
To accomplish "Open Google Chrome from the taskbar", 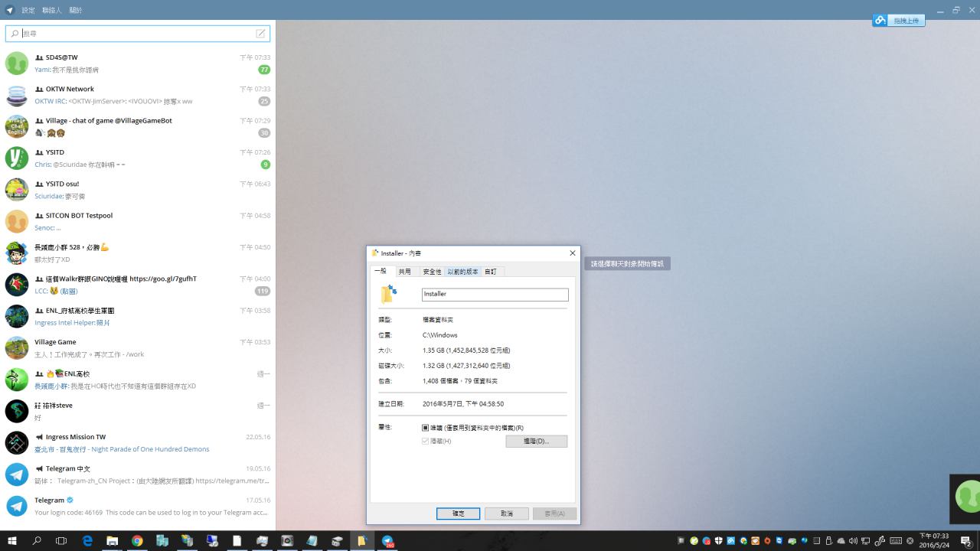I will click(x=137, y=541).
